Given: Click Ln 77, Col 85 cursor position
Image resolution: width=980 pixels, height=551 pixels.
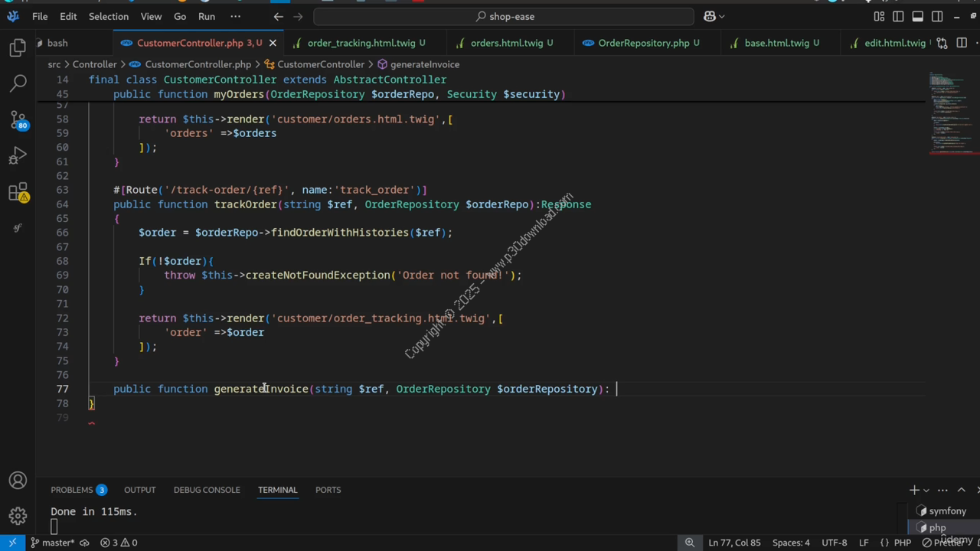Looking at the screenshot, I should point(735,543).
